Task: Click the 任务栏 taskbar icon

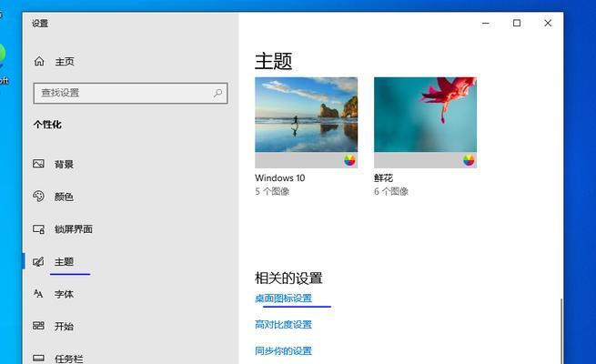Action: [38, 358]
